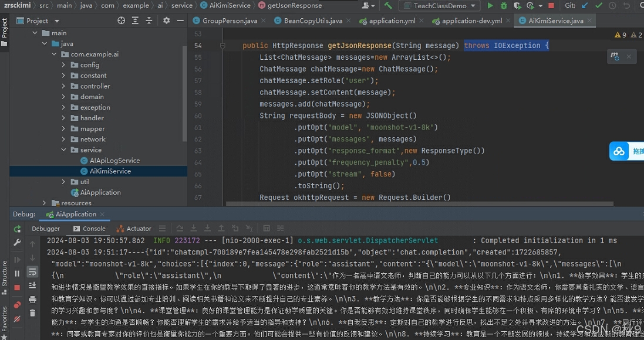Image resolution: width=644 pixels, height=340 pixels.
Task: Click the Git commit checkmark
Action: (598, 6)
